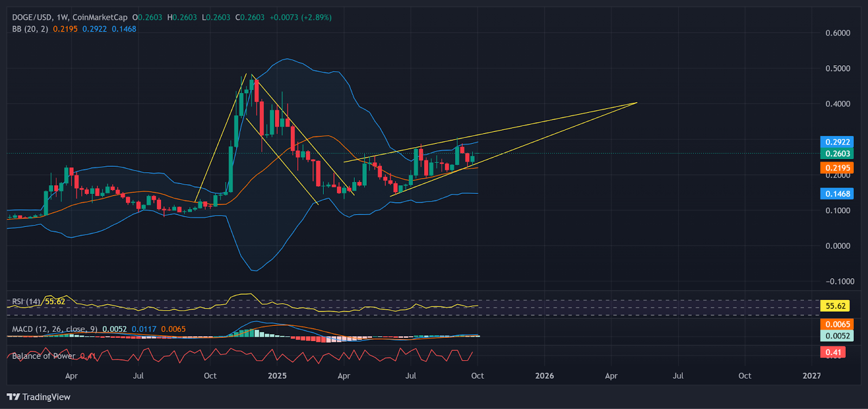Click the CoinMarketCap source label in header
The image size is (868, 409).
point(100,17)
